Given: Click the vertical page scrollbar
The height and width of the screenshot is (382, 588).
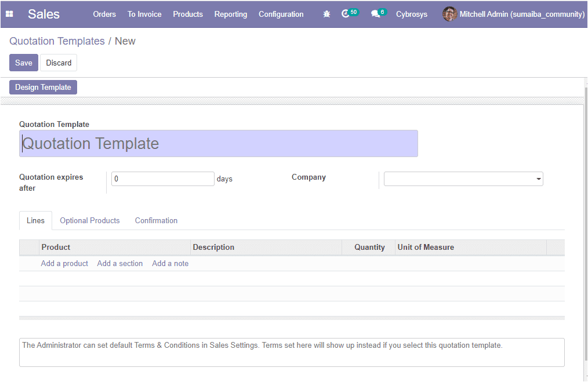Looking at the screenshot, I should point(586,225).
